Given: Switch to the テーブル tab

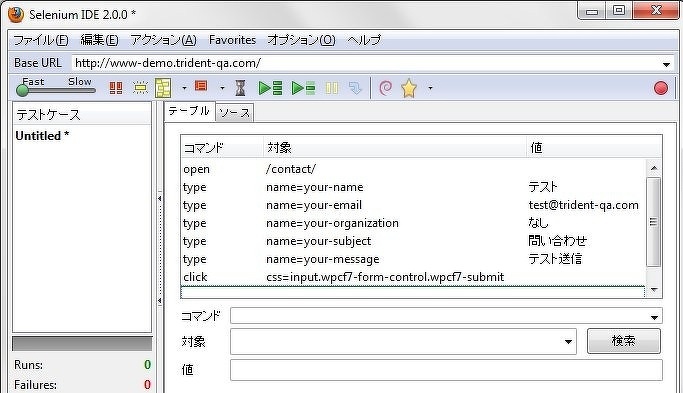Looking at the screenshot, I should [189, 111].
